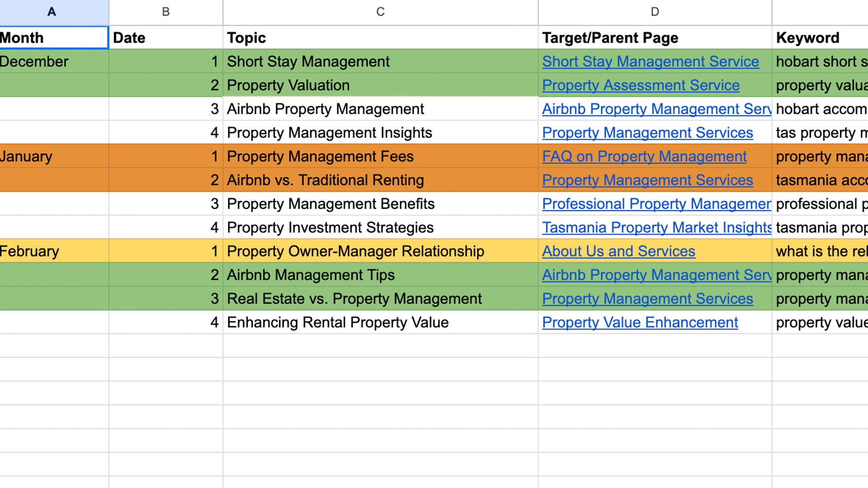Click the 'professional p' keyword cell

point(820,204)
